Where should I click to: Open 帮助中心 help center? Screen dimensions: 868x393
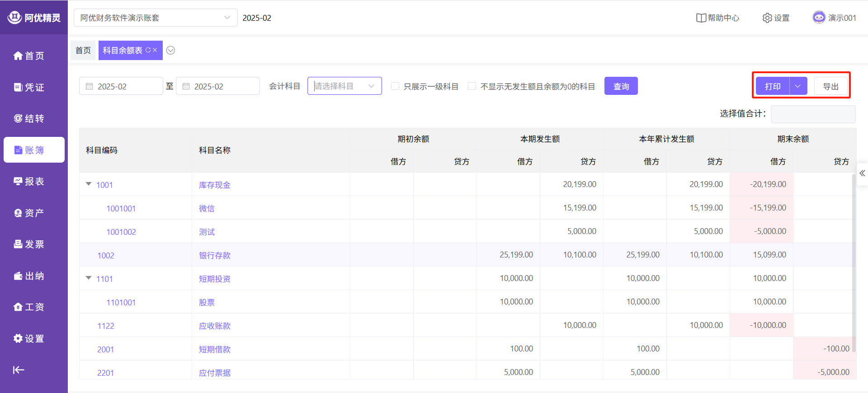pos(717,18)
